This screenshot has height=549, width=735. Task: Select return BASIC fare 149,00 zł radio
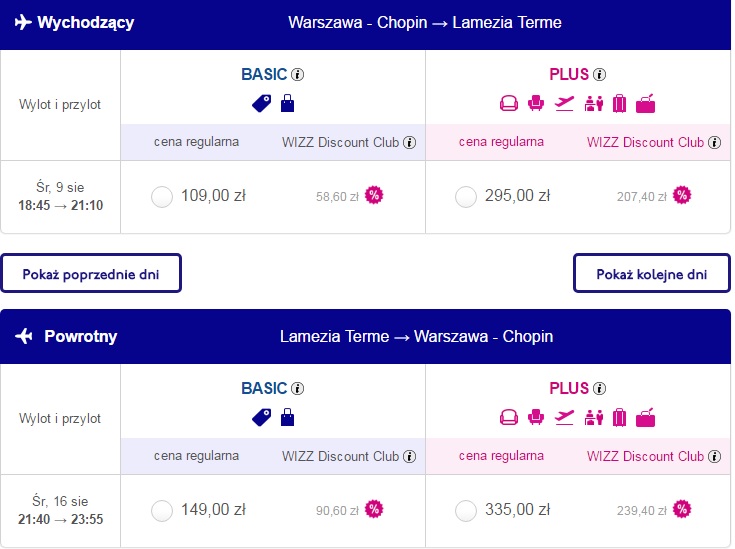(x=162, y=511)
